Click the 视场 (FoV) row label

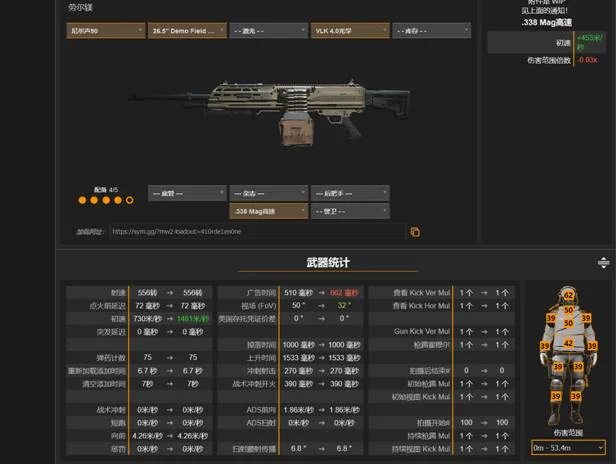coord(258,306)
